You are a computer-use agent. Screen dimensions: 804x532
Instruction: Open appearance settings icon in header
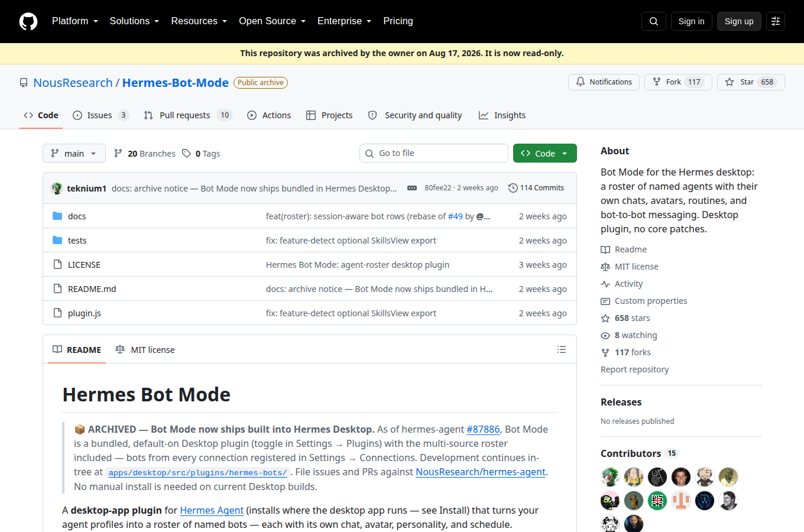pyautogui.click(x=776, y=21)
